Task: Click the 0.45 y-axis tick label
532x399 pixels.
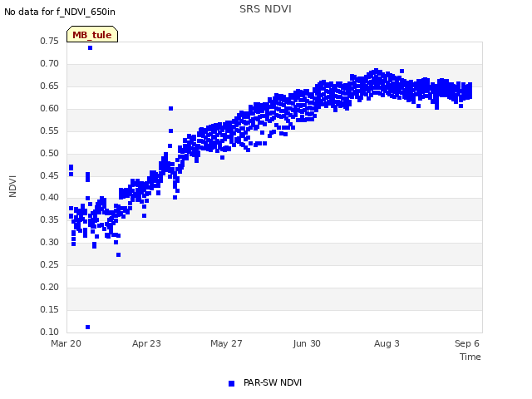Action: click(49, 175)
